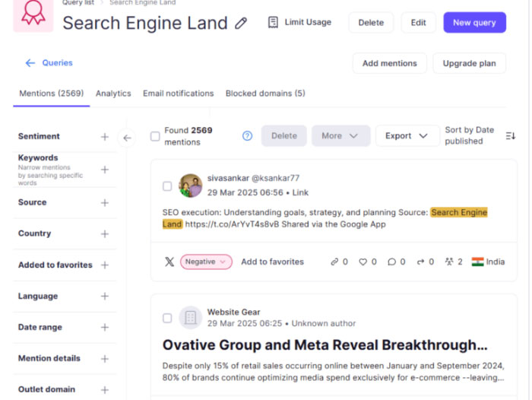Image resolution: width=532 pixels, height=400 pixels.
Task: Click the link count icon on sivasankar mention
Action: pyautogui.click(x=334, y=262)
